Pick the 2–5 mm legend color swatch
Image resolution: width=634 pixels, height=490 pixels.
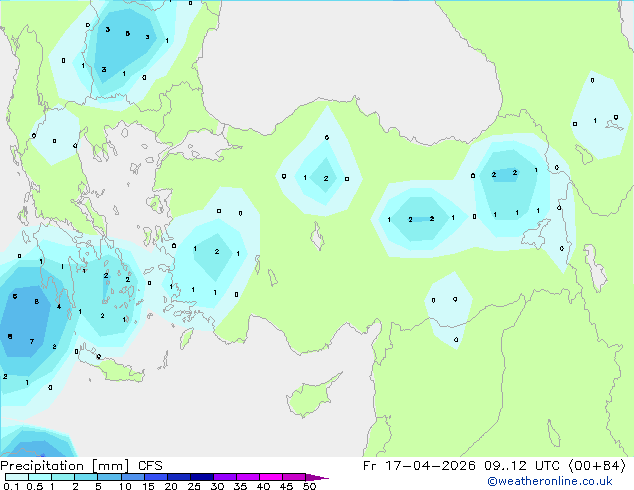(x=86, y=477)
